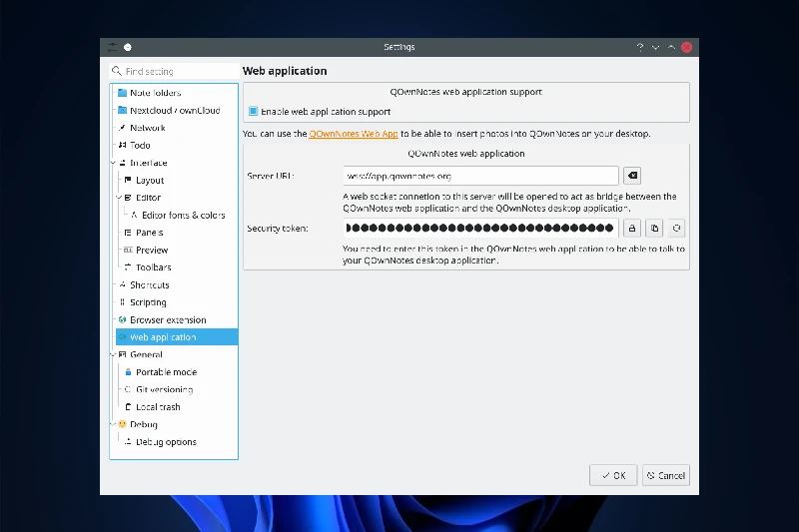Copy the security token to clipboard
The image size is (799, 532).
654,229
